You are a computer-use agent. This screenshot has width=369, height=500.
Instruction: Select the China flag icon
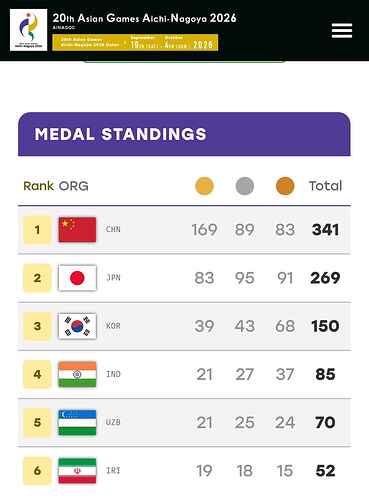pyautogui.click(x=77, y=230)
